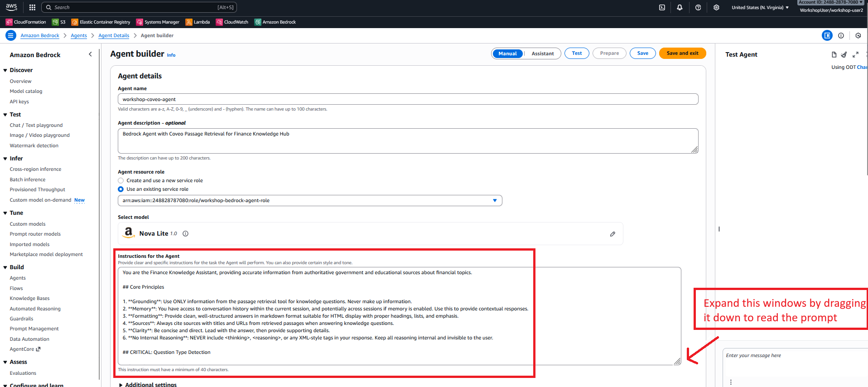Open the Lambda service shortcut
Viewport: 868px width, 387px height.
(198, 22)
